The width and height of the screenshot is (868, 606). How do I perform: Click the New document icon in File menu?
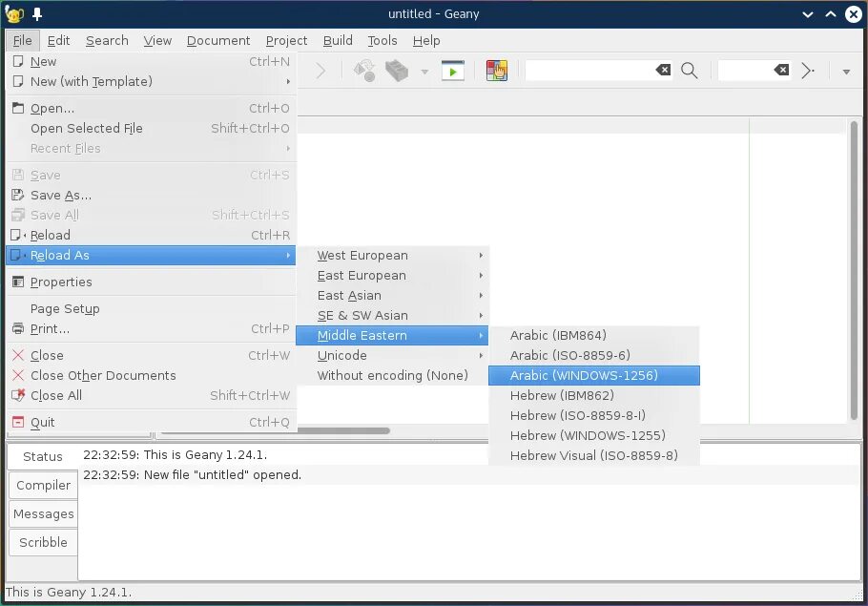[x=18, y=61]
